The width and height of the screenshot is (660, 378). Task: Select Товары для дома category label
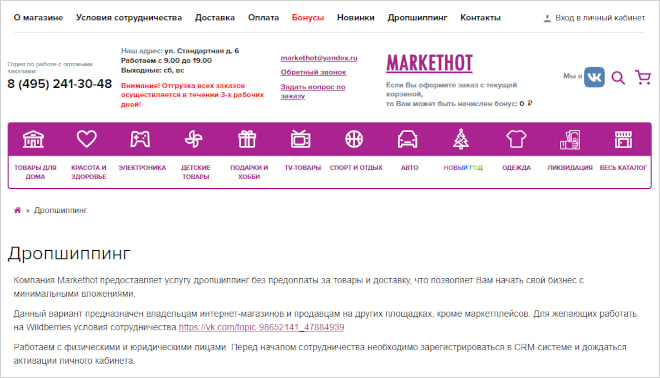pos(35,172)
